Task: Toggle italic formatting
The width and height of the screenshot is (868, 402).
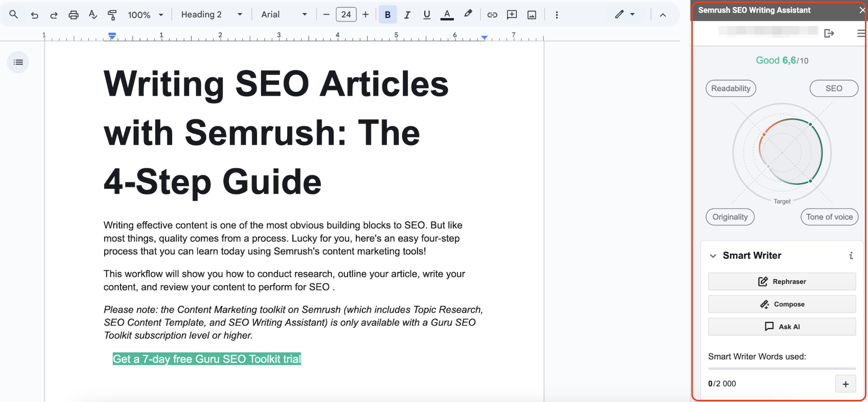Action: pyautogui.click(x=407, y=14)
